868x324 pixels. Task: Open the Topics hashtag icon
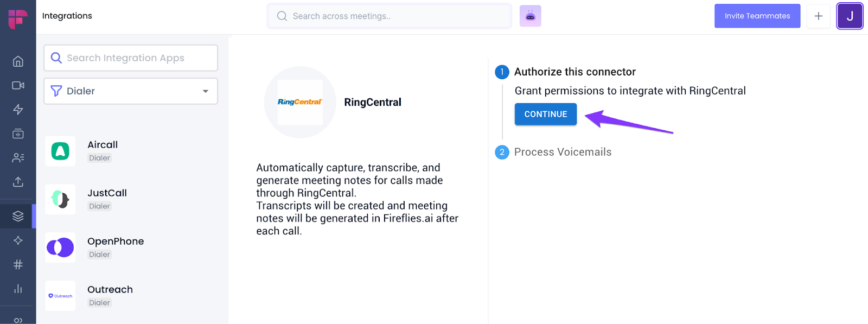point(18,264)
